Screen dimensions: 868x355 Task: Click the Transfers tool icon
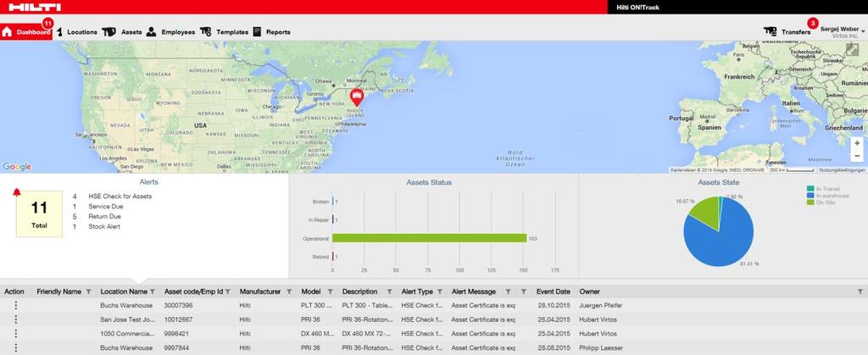[x=770, y=32]
